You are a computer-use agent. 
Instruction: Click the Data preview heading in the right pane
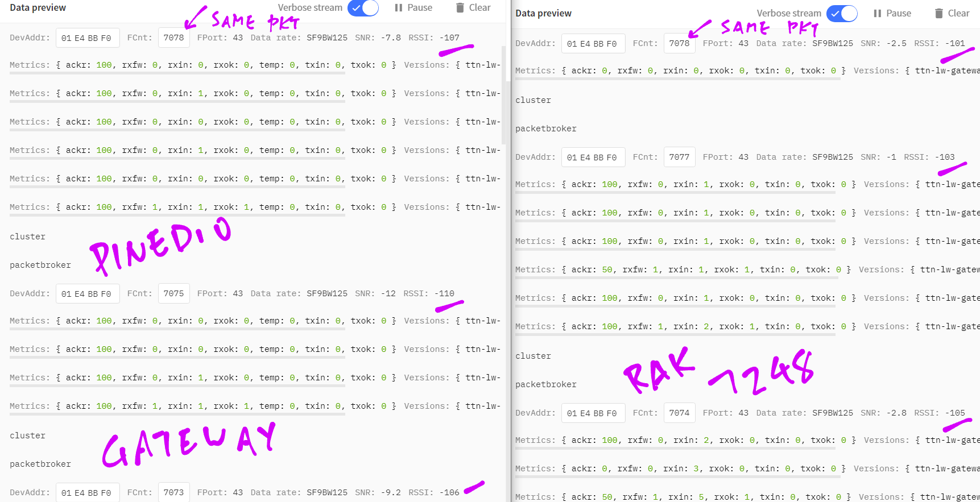pyautogui.click(x=543, y=14)
